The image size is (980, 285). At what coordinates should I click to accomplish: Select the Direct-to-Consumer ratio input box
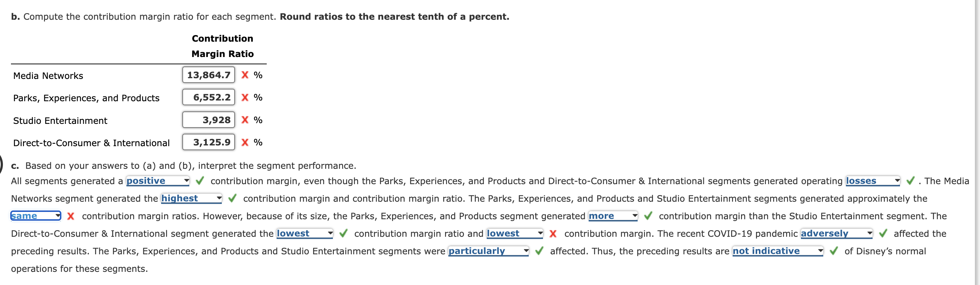pyautogui.click(x=209, y=142)
